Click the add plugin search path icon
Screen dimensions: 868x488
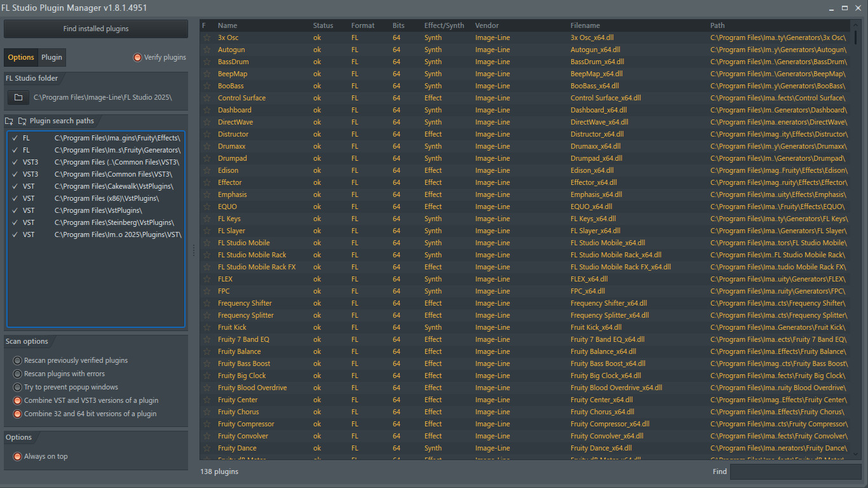[9, 121]
